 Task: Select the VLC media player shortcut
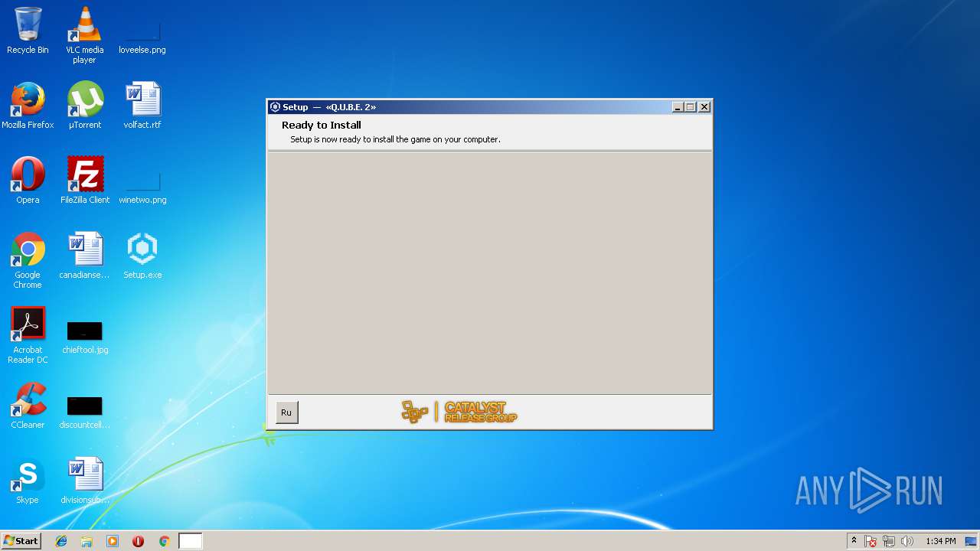point(85,35)
